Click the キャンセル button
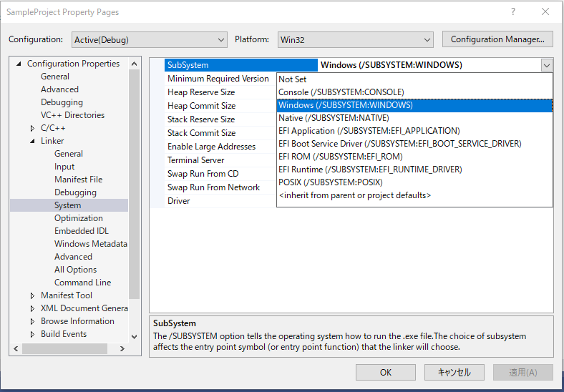Screen dimensions: 564x392 pos(454,372)
